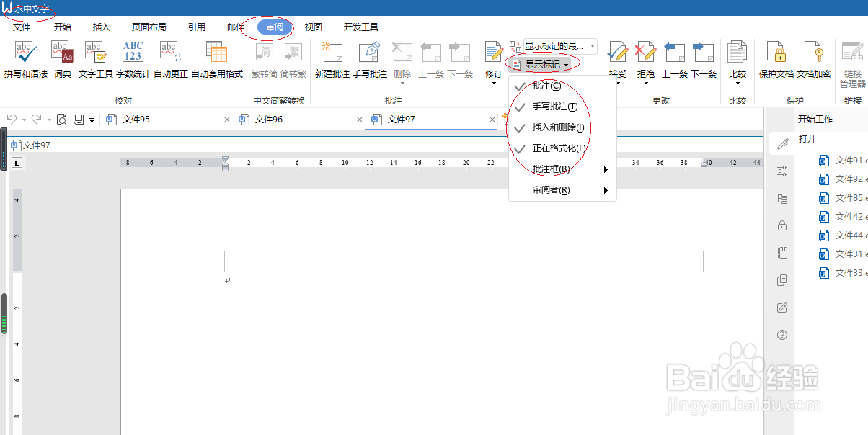Open 文档加密 document encryption
The image size is (868, 435).
pos(814,60)
